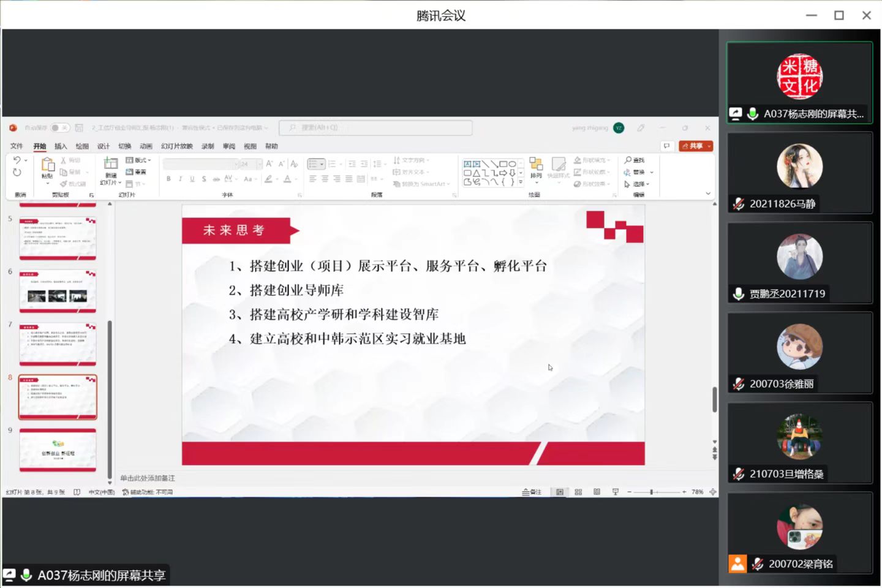Click the zoom slider in status bar
The width and height of the screenshot is (882, 588).
click(x=652, y=492)
